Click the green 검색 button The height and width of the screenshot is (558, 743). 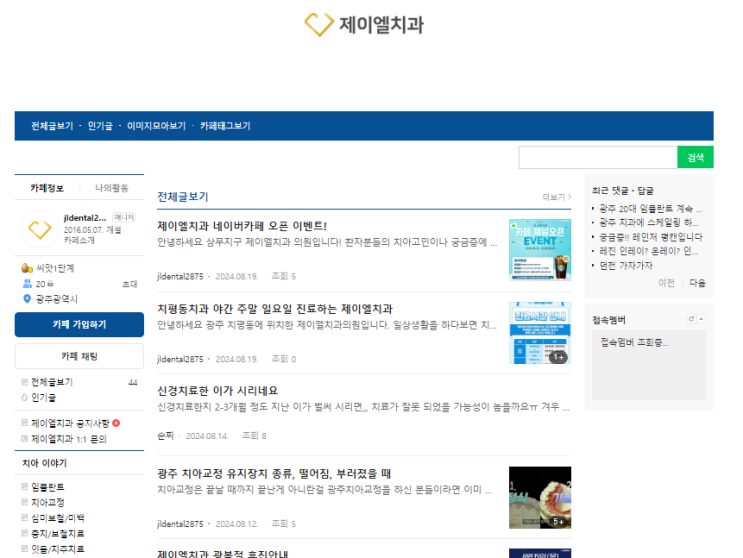tap(695, 157)
